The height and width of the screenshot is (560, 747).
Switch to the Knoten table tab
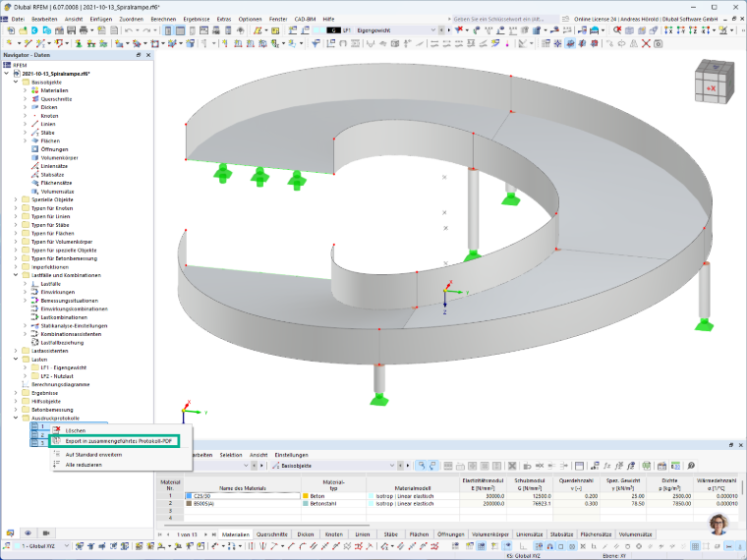[333, 534]
